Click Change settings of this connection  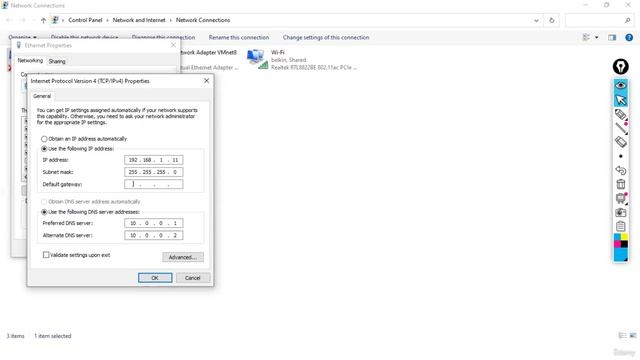click(x=326, y=38)
